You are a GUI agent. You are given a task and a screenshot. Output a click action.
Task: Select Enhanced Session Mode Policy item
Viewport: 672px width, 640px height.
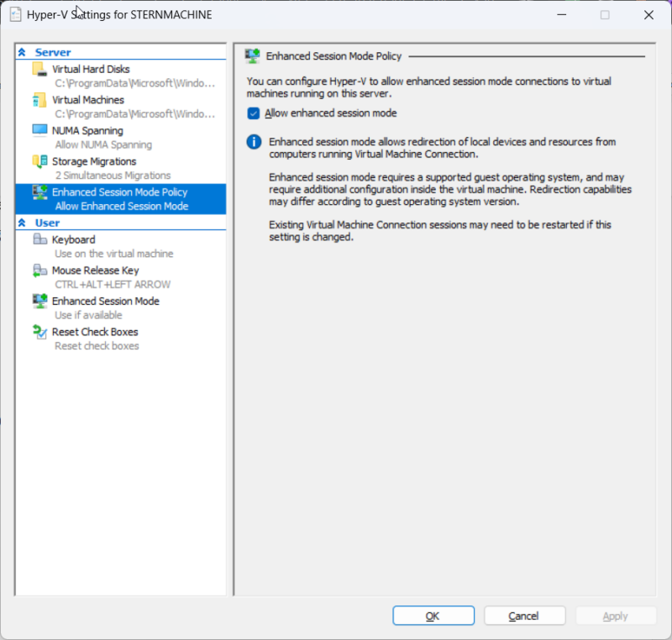point(120,199)
